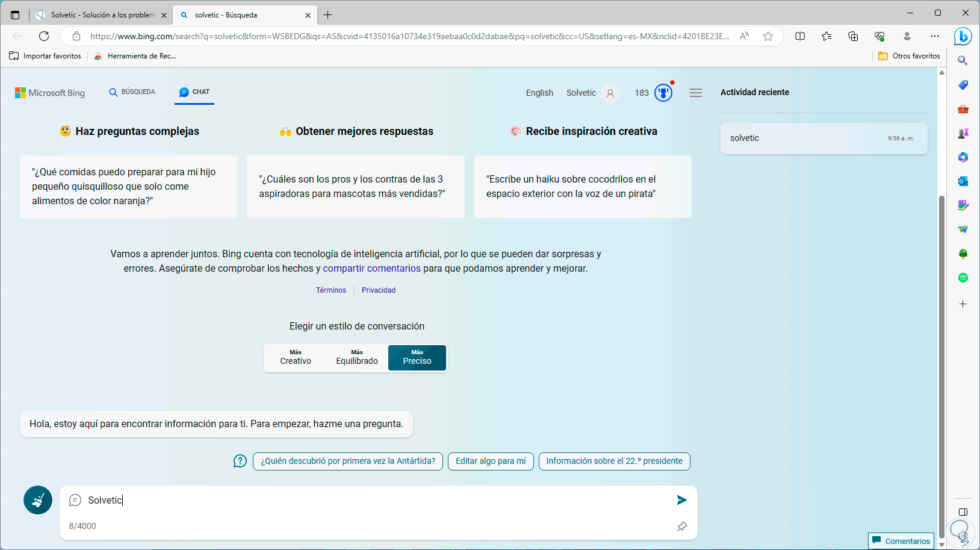Select the Más Creativo conversation style
Screen dimensions: 980x550
(x=296, y=357)
